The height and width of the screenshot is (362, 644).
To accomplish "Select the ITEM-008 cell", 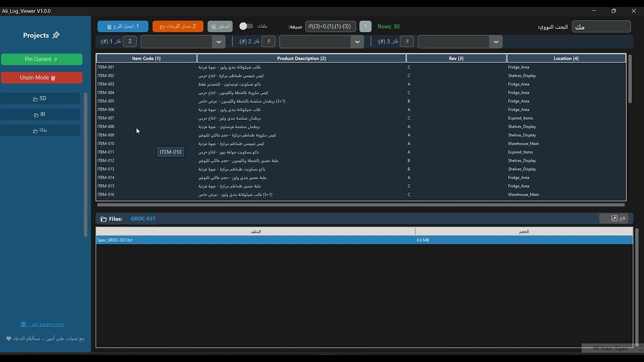I will tap(146, 127).
